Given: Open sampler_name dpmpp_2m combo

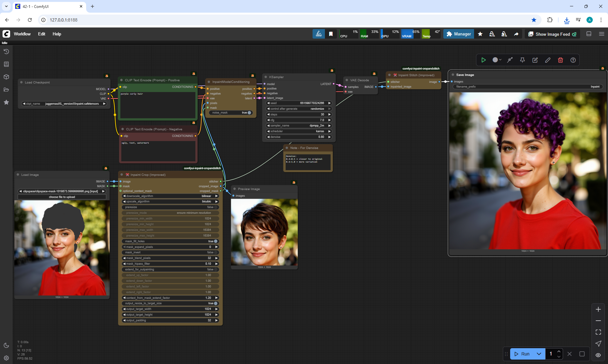Looking at the screenshot, I should click(299, 126).
